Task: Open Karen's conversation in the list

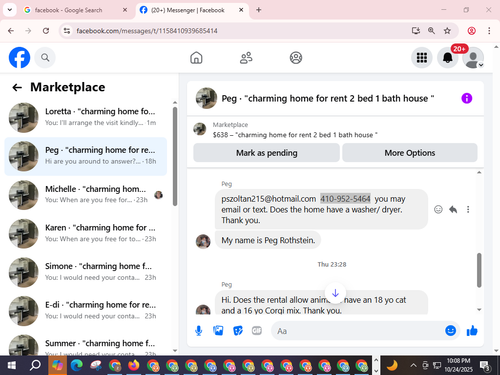Action: 86,233
